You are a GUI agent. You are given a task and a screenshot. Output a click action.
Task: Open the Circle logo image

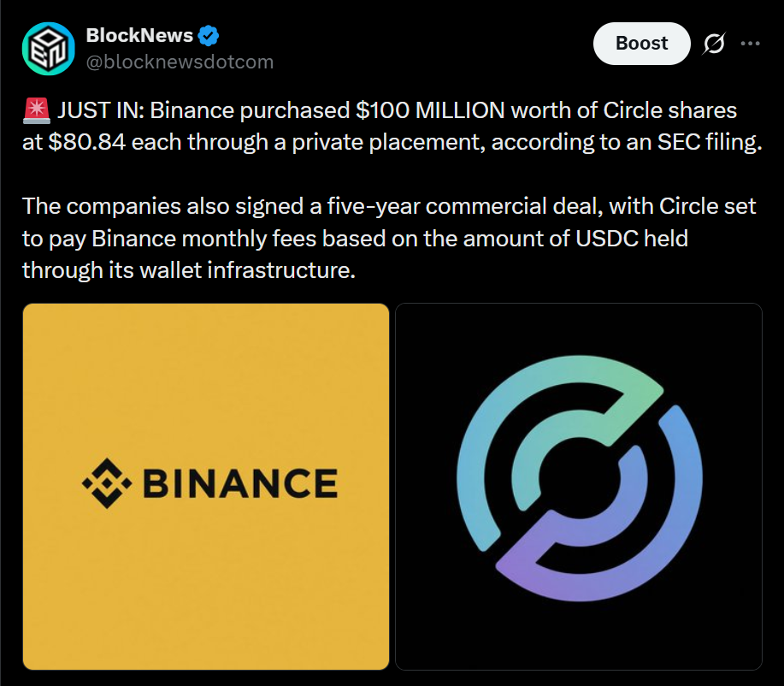click(579, 487)
